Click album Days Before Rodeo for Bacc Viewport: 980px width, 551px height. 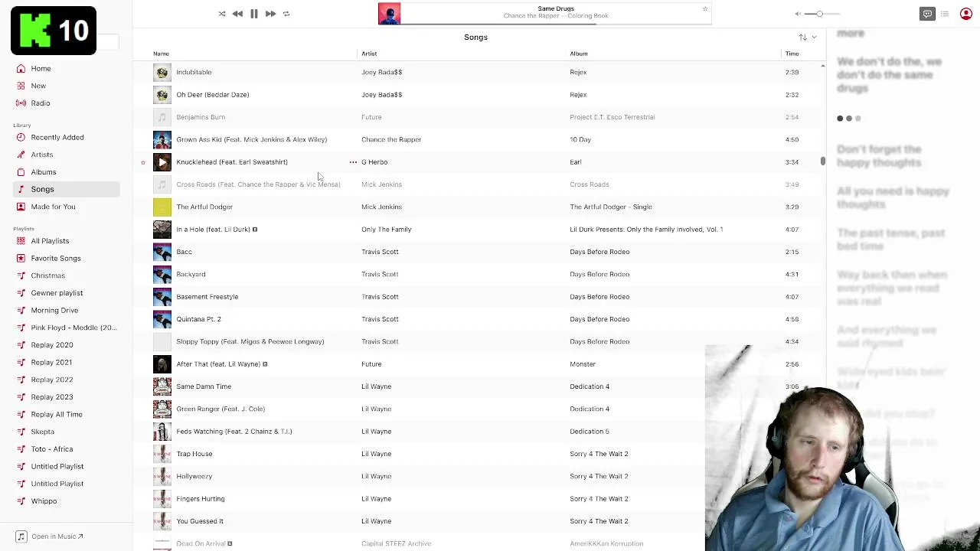tap(599, 252)
